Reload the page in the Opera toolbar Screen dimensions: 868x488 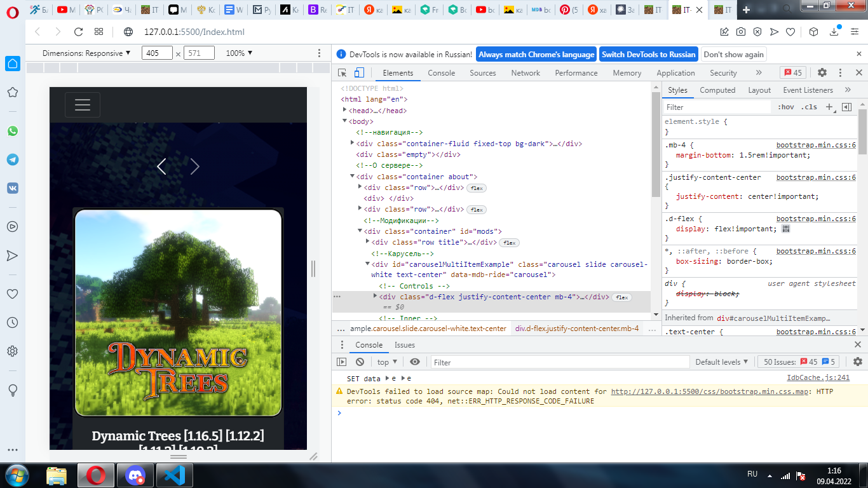pyautogui.click(x=79, y=32)
